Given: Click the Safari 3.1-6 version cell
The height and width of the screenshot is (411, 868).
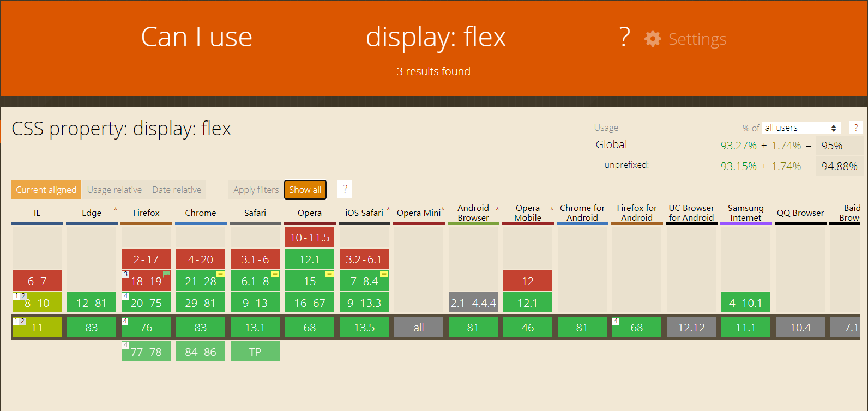Looking at the screenshot, I should point(255,259).
